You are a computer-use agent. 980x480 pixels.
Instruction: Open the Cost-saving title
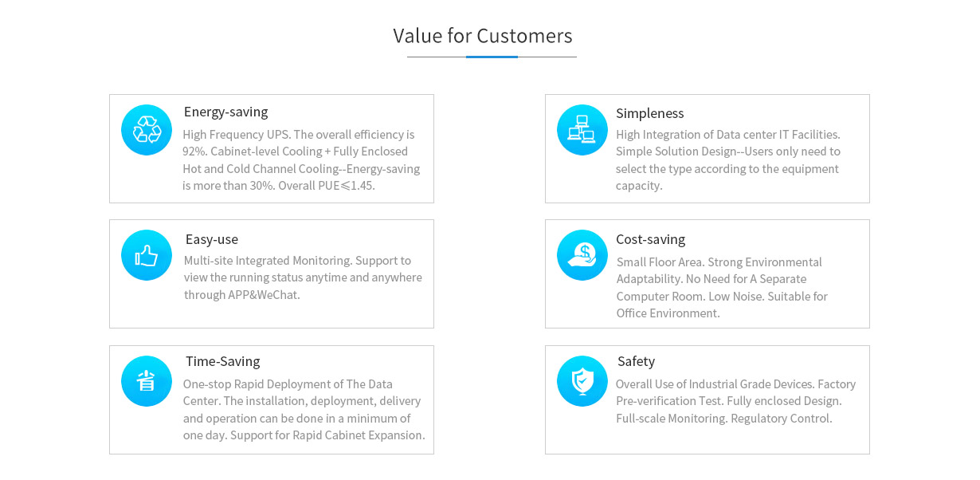tap(650, 239)
